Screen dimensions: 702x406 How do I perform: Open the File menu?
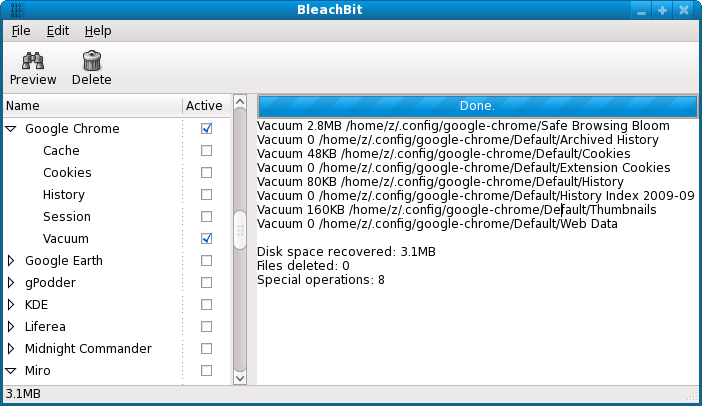coord(22,31)
